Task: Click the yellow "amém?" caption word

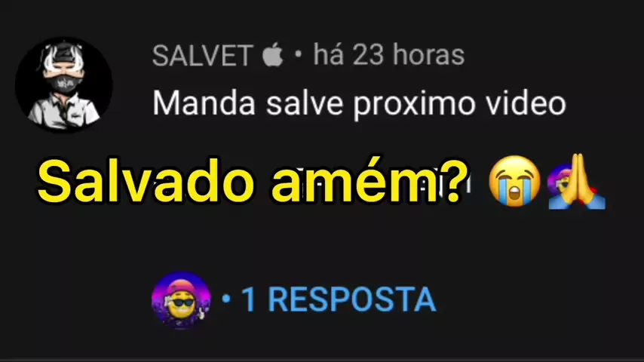Action: 370,181
